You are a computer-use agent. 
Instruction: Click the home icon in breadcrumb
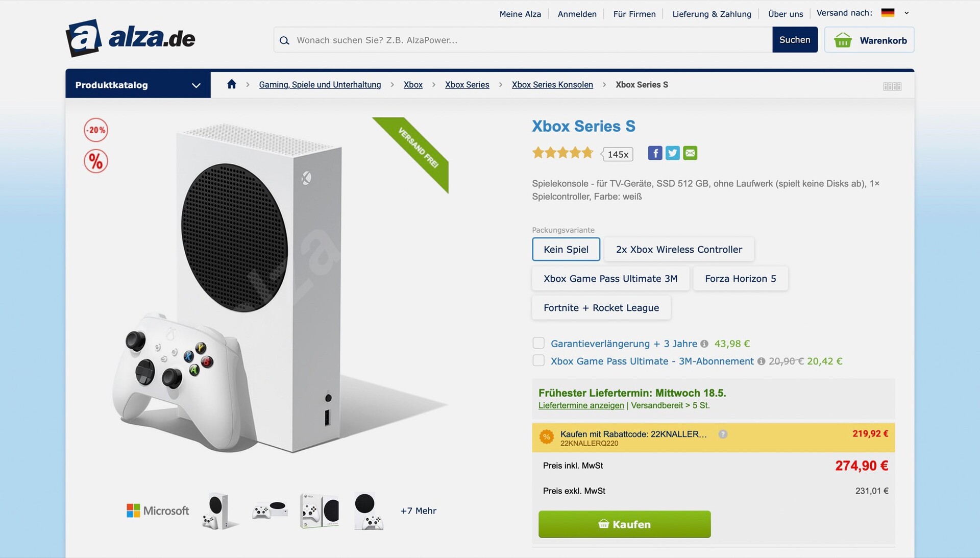click(x=232, y=84)
